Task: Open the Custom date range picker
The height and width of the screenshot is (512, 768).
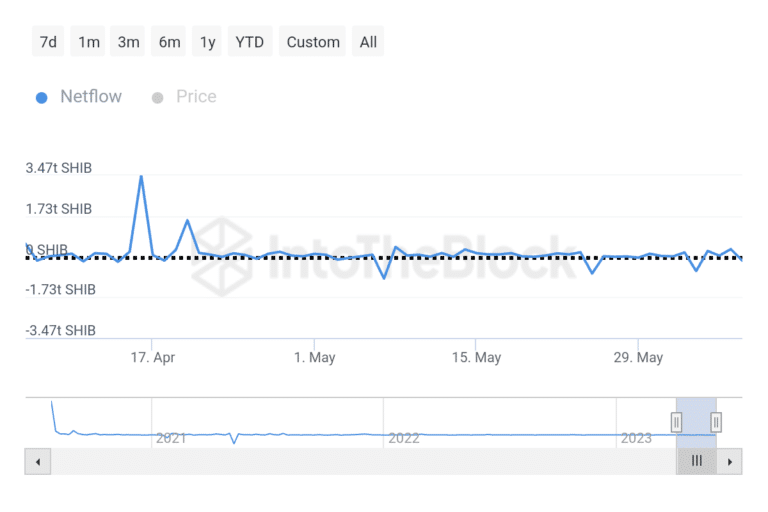Action: pos(312,42)
